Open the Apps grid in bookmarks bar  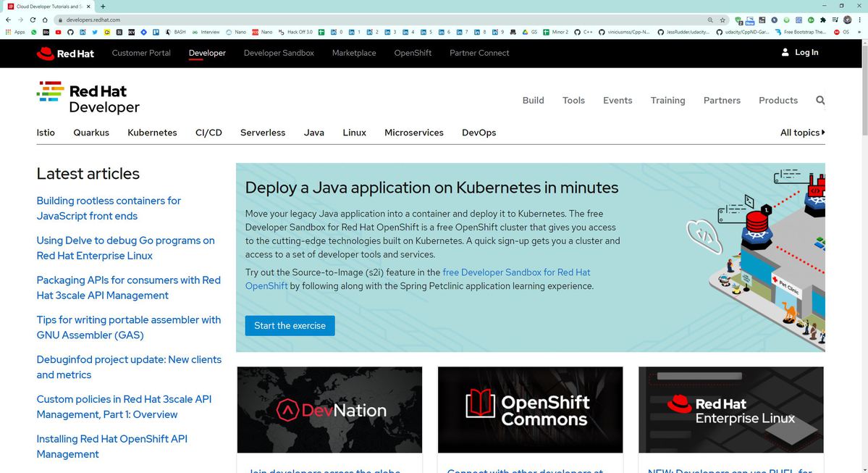(15, 32)
